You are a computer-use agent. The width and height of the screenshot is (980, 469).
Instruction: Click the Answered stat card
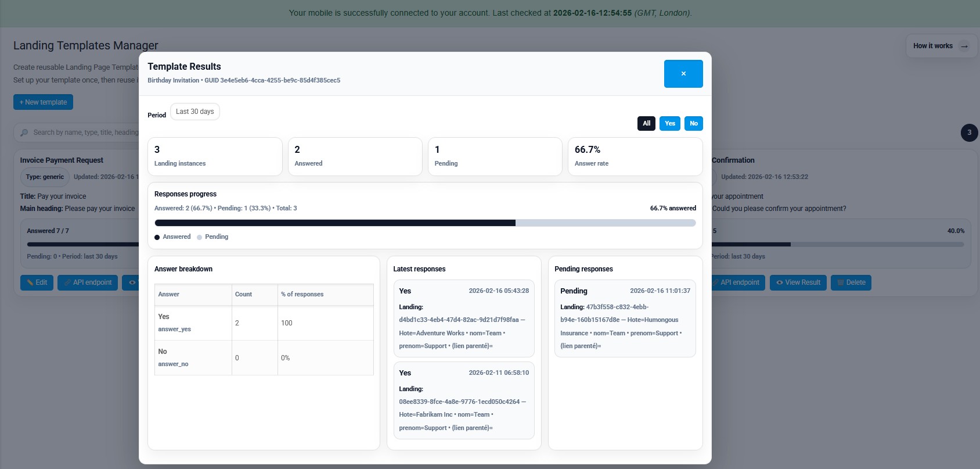tap(355, 156)
